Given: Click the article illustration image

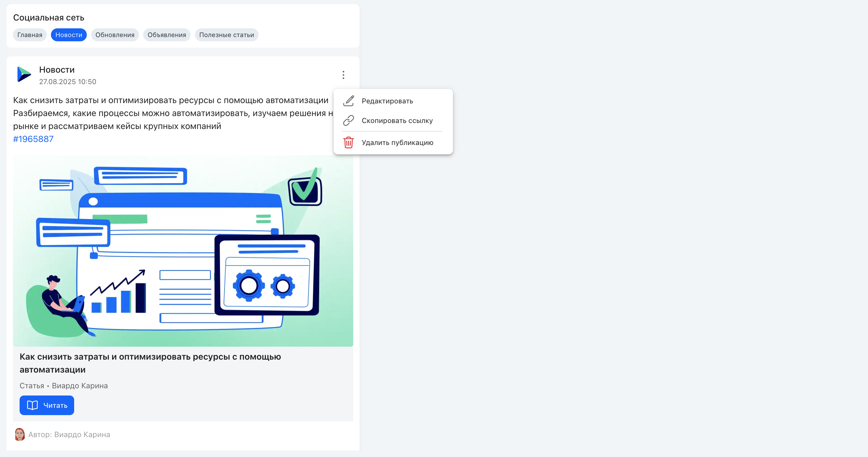Looking at the screenshot, I should point(183,251).
